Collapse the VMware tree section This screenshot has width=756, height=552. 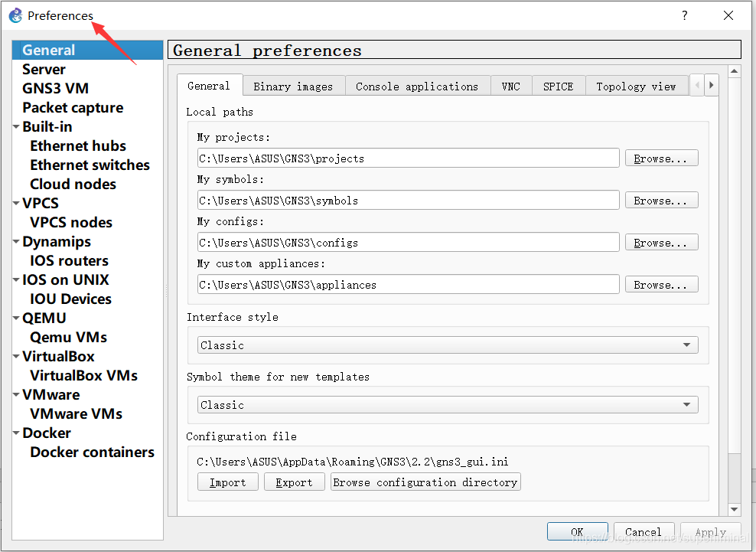(x=16, y=395)
